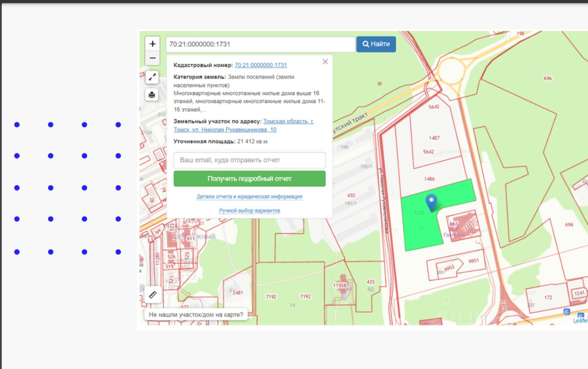The height and width of the screenshot is (369, 588).
Task: Click parcel 1486 on the map
Action: (x=430, y=179)
